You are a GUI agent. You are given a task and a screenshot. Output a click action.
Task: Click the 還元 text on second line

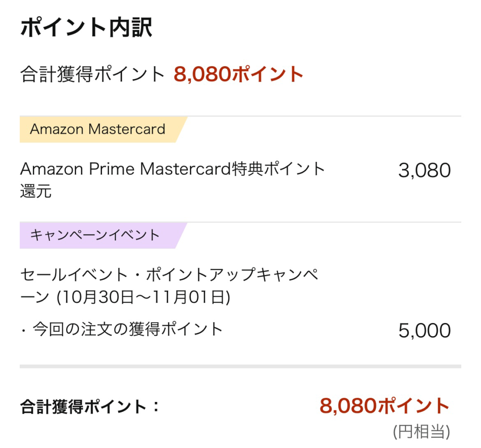tap(36, 191)
